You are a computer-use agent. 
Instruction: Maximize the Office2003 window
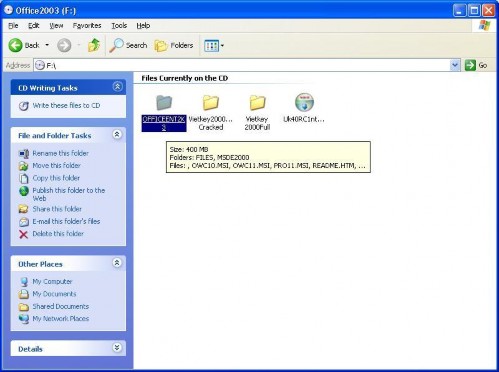(x=474, y=11)
